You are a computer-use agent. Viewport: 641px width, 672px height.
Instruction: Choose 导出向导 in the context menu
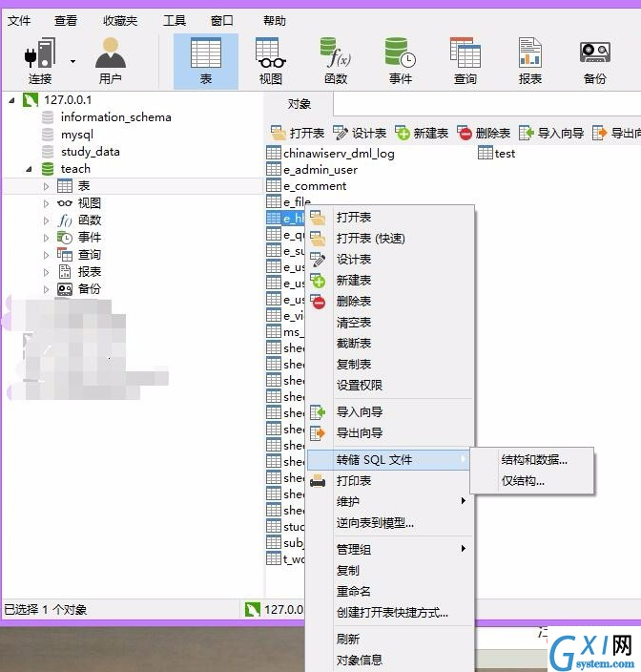(x=390, y=432)
